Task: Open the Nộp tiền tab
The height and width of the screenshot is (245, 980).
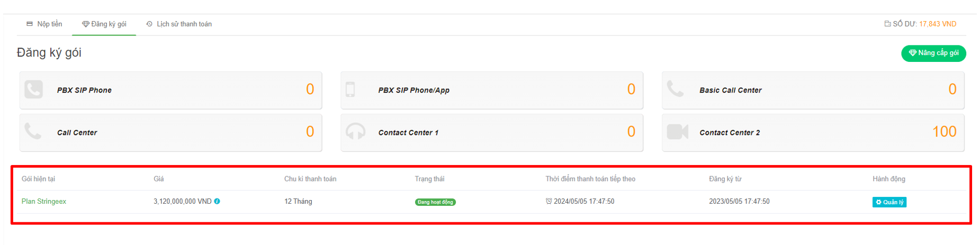Action: point(44,24)
